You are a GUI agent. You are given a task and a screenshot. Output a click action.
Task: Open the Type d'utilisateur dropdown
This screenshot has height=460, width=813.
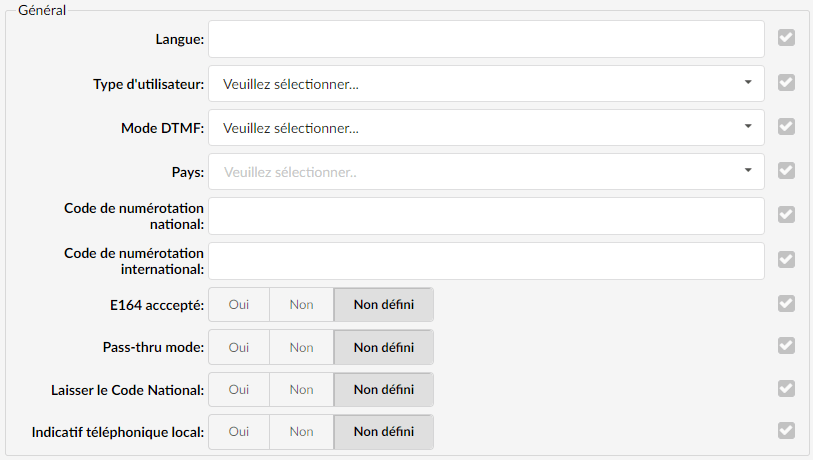(x=486, y=83)
